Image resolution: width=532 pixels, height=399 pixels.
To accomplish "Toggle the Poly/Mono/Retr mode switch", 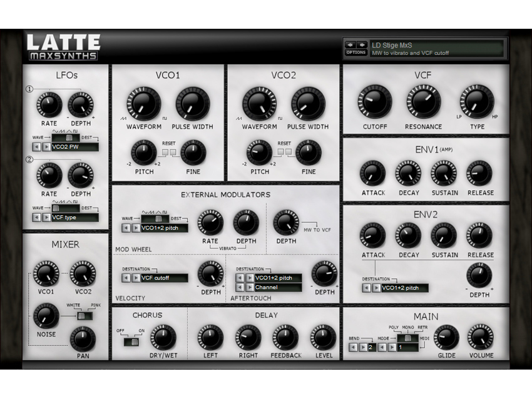I will coord(408,338).
